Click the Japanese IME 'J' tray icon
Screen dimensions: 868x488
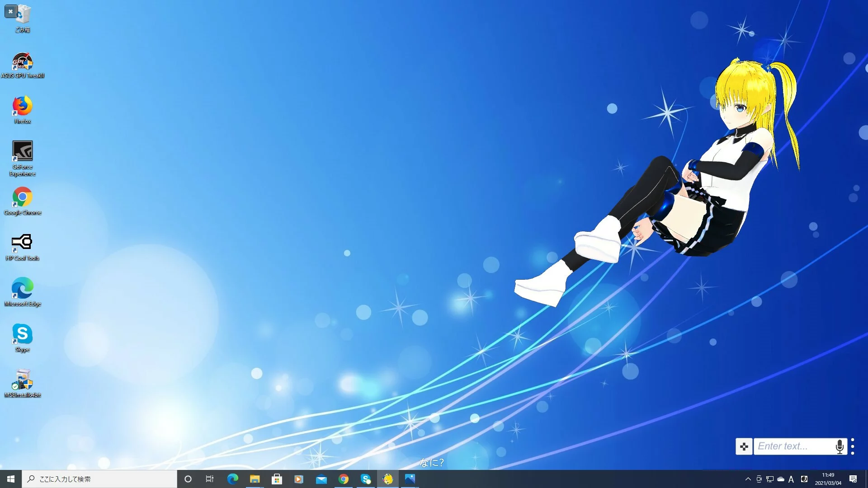(x=804, y=479)
